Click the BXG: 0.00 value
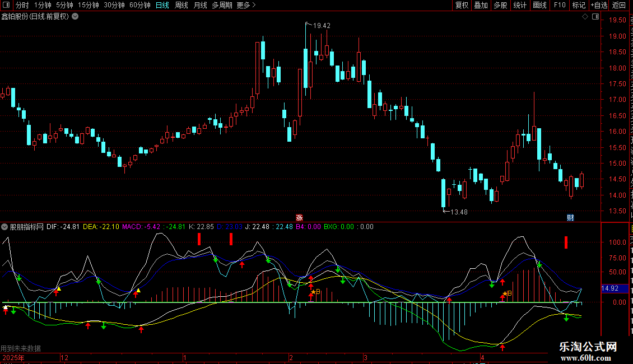This screenshot has width=633, height=364. pos(339,227)
